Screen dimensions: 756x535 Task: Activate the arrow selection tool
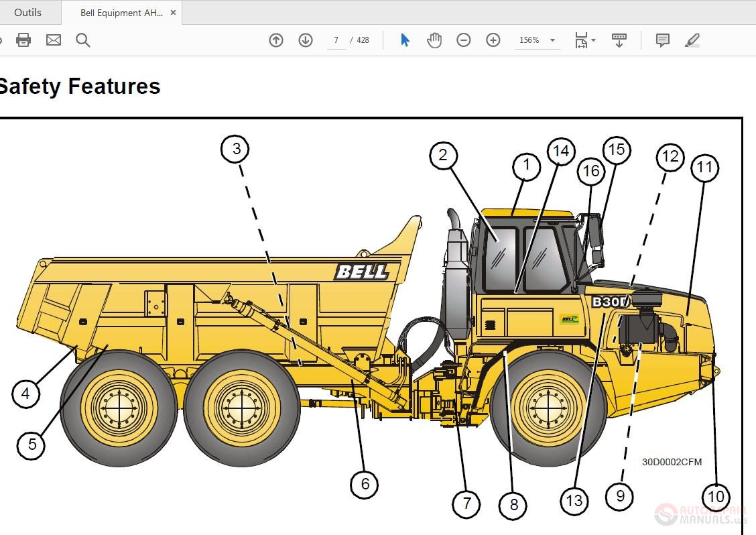coord(405,40)
